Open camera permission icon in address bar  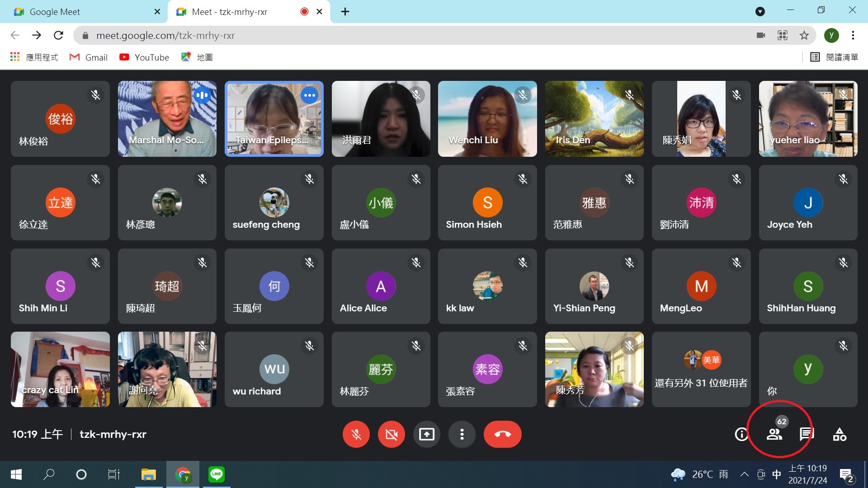pyautogui.click(x=761, y=35)
